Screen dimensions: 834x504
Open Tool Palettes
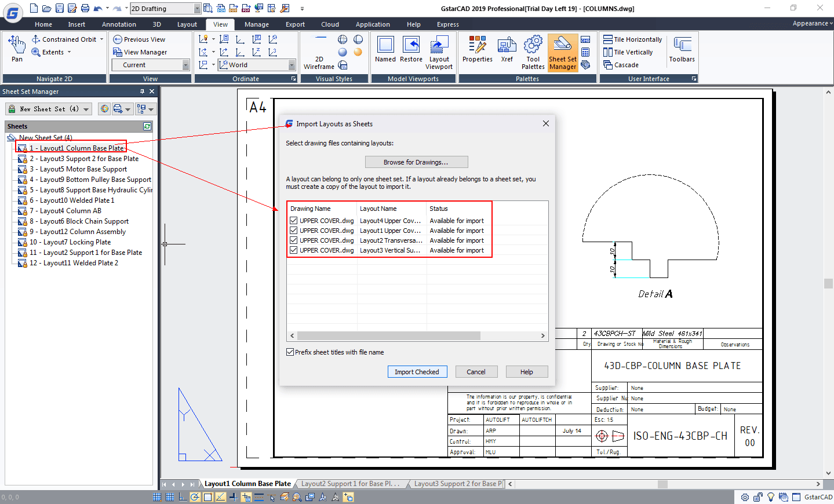tap(533, 52)
